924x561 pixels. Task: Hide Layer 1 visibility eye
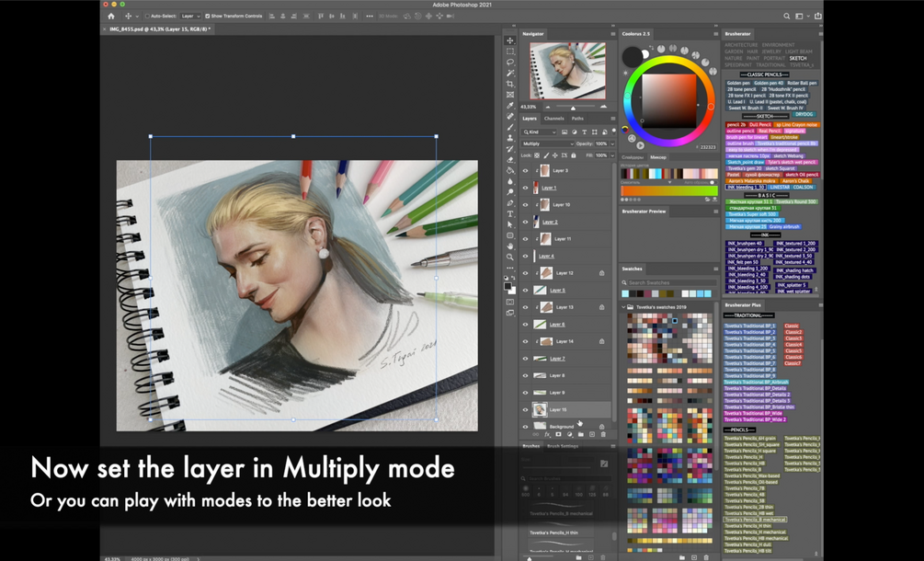click(526, 188)
